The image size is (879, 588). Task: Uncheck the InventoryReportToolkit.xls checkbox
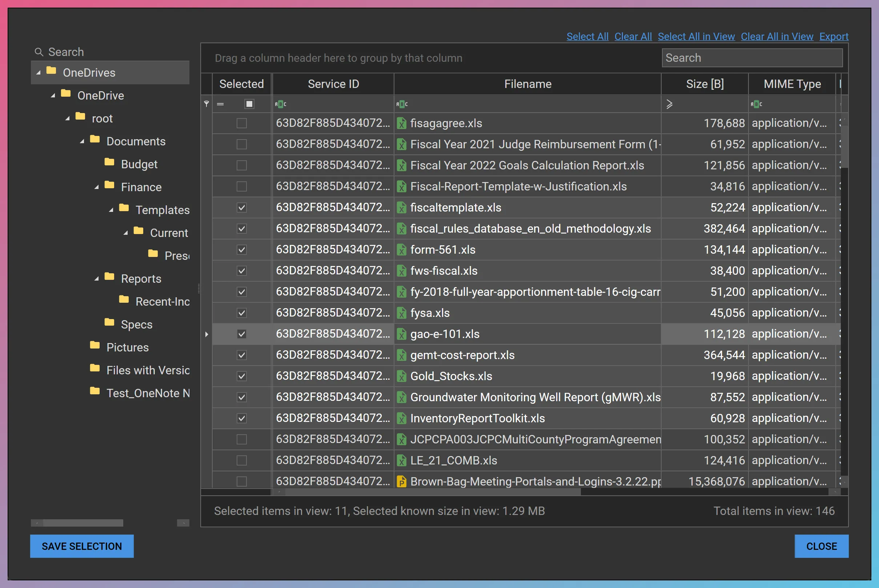242,418
